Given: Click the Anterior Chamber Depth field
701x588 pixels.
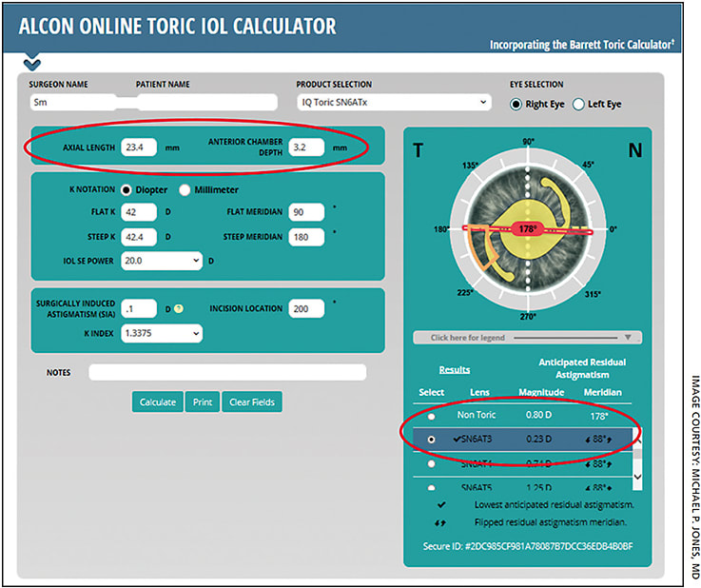Looking at the screenshot, I should [x=306, y=147].
